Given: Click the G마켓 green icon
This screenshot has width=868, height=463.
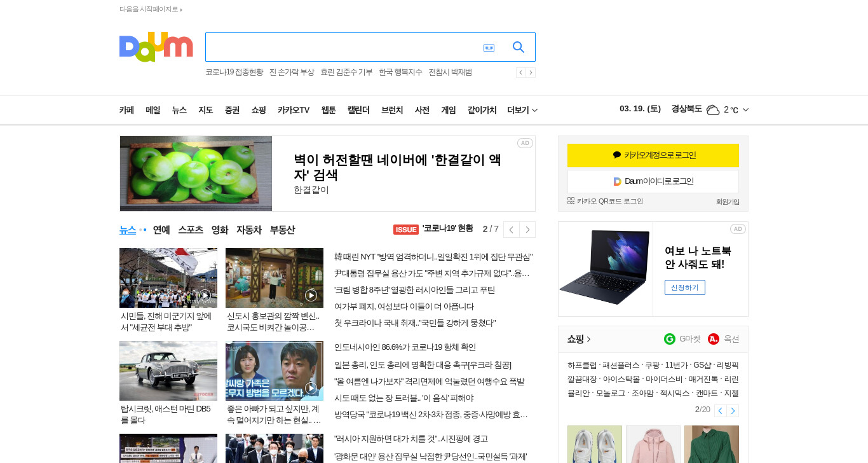Looking at the screenshot, I should coord(670,339).
